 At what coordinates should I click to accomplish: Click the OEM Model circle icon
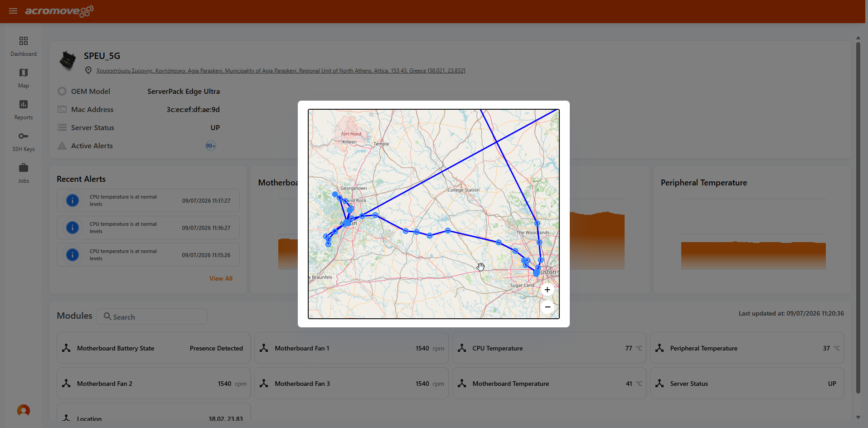click(62, 91)
